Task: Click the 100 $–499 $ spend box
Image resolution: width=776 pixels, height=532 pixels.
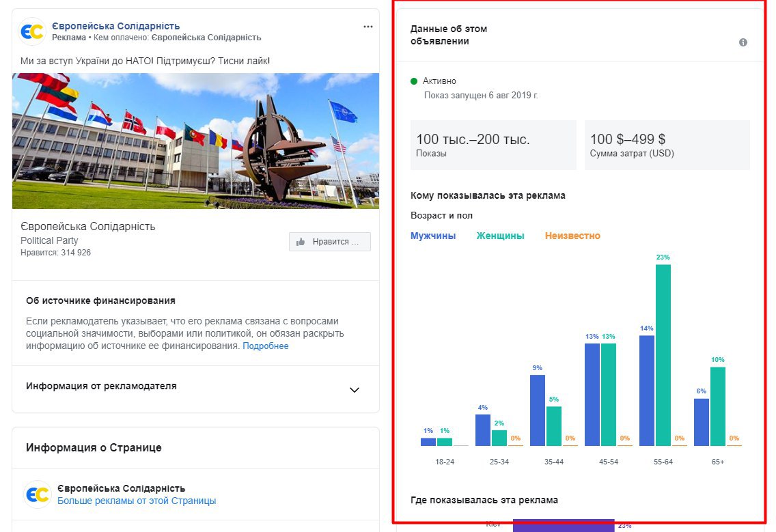Action: click(x=667, y=145)
